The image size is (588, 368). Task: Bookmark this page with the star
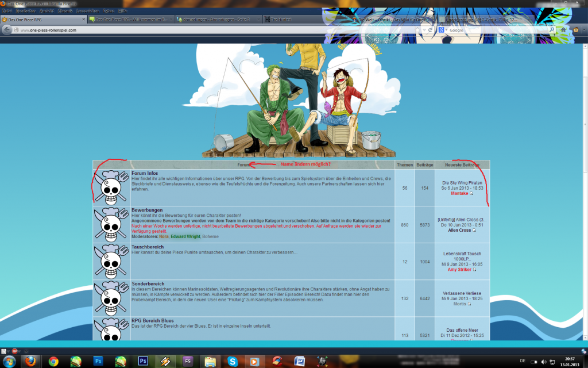418,30
